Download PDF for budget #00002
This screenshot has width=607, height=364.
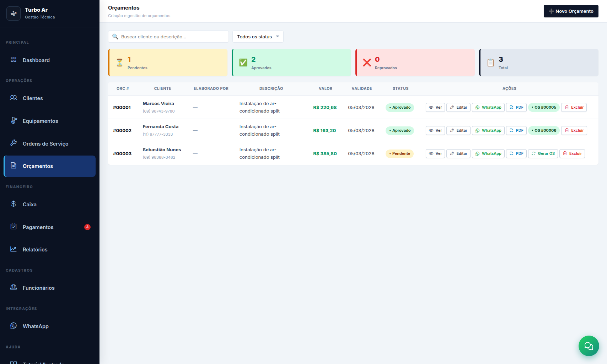point(516,130)
